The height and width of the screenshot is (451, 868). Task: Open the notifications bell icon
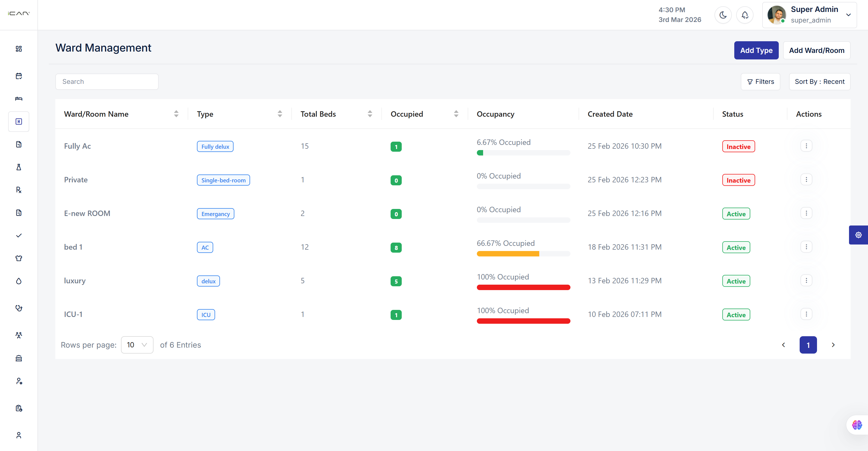(x=745, y=15)
